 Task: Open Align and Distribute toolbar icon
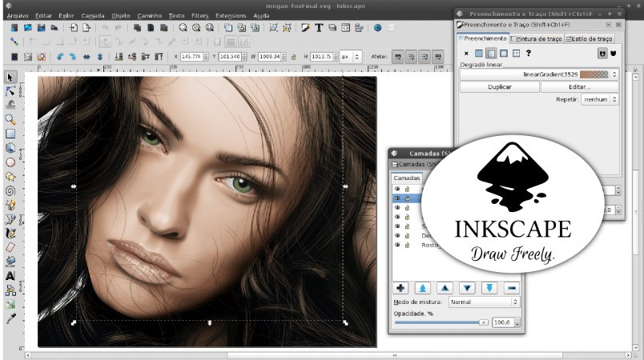(359, 28)
